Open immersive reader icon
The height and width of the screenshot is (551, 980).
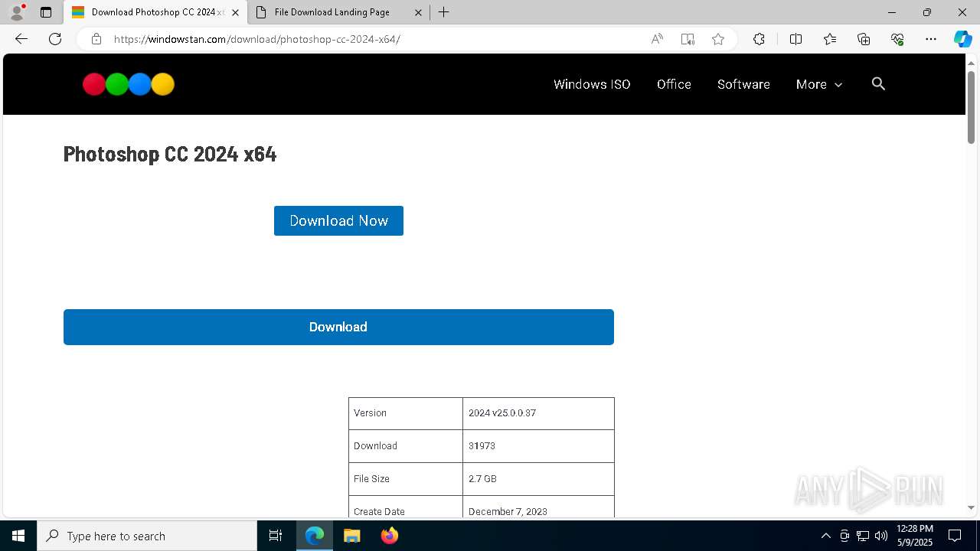click(688, 39)
